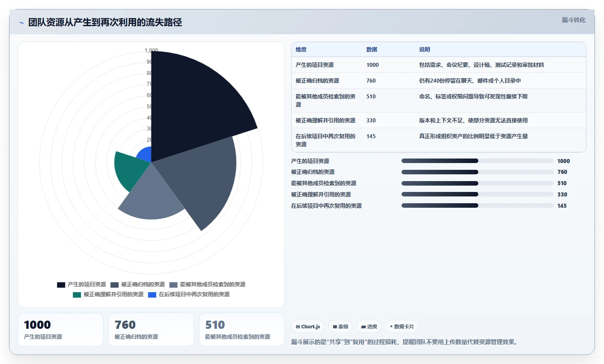Click the 数据 column header

click(x=372, y=50)
